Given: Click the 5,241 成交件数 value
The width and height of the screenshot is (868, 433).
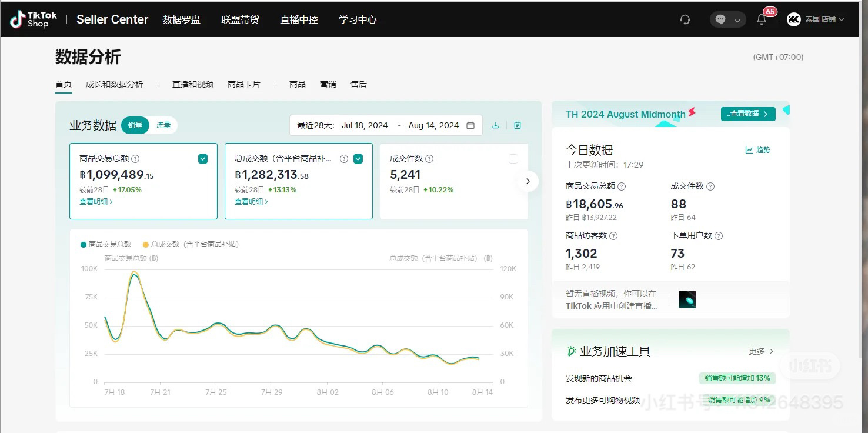Looking at the screenshot, I should (x=405, y=175).
